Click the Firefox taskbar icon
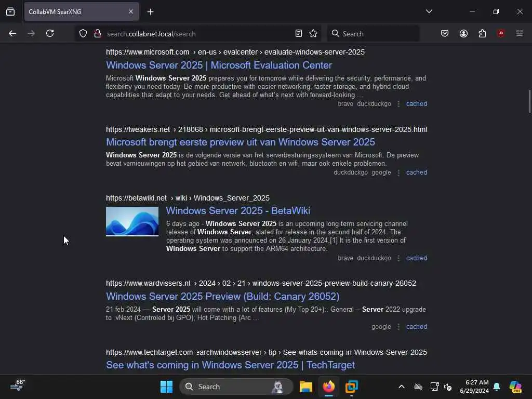Viewport: 532px width, 399px height. click(329, 387)
